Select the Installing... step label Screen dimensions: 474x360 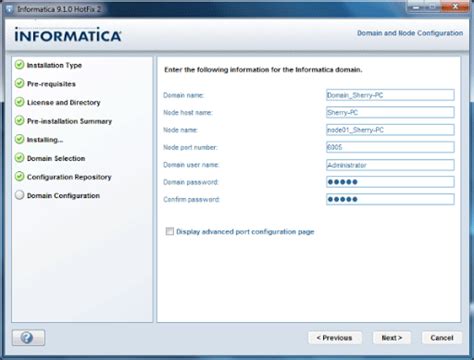coord(45,140)
